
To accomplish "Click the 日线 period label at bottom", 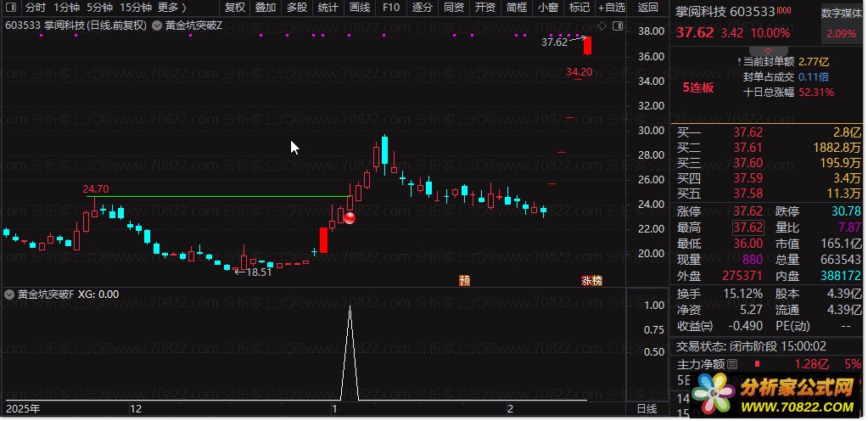I will 647,409.
